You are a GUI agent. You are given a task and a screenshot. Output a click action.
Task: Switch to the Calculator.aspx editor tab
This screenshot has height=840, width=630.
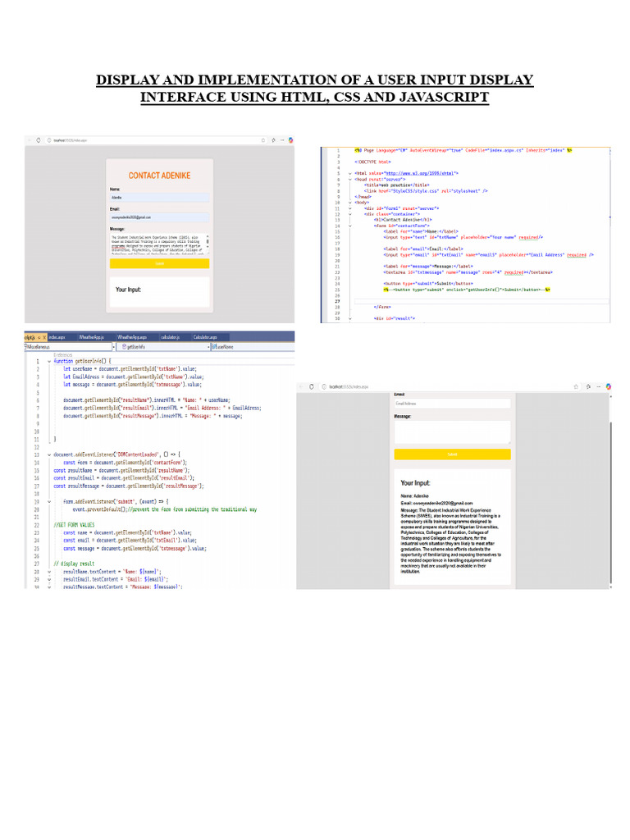tap(205, 337)
